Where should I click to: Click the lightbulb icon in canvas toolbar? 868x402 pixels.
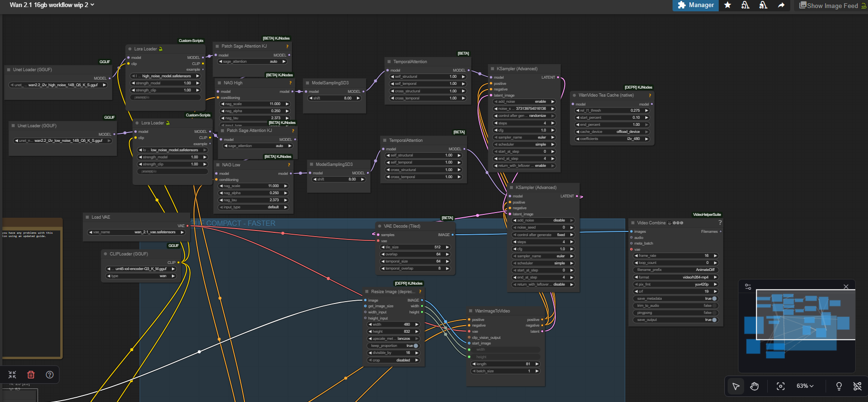[x=839, y=386]
